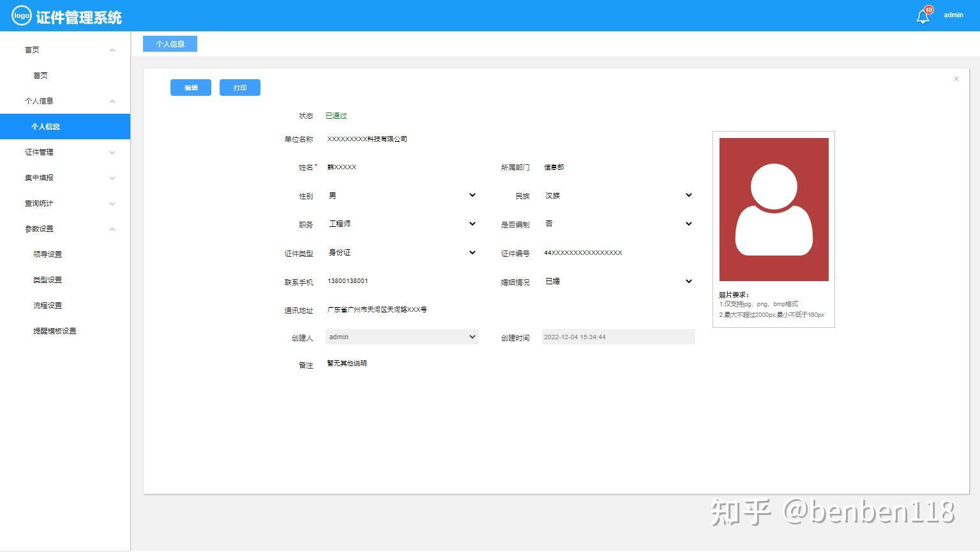980x552 pixels.
Task: Click the profile photo placeholder
Action: (774, 210)
